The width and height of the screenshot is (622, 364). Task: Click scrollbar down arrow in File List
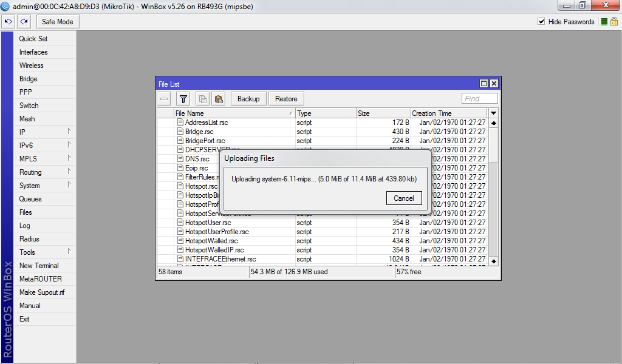pos(493,261)
